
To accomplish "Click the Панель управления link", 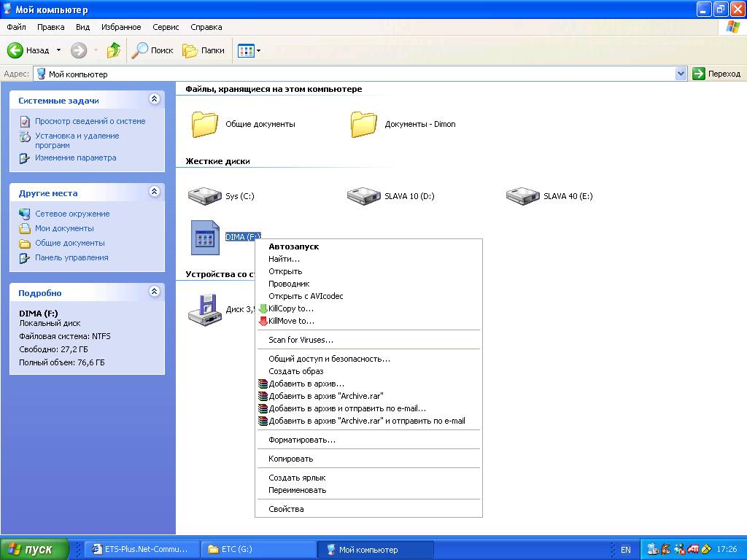I will pos(71,257).
